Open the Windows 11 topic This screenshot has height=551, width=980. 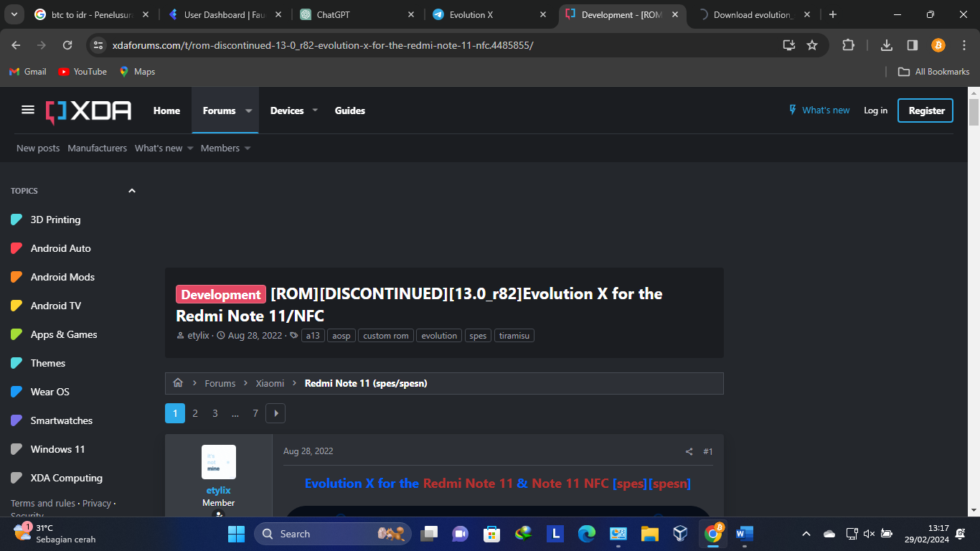click(x=57, y=449)
